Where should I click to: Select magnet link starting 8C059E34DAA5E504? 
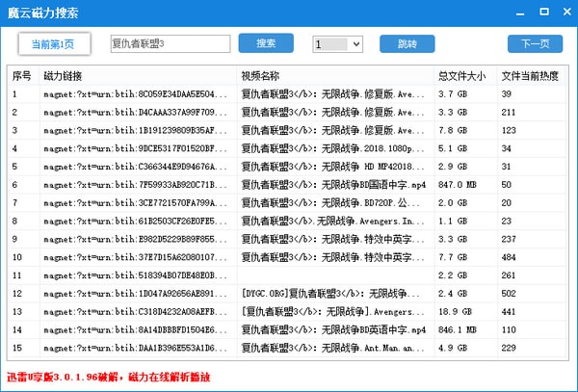click(135, 94)
